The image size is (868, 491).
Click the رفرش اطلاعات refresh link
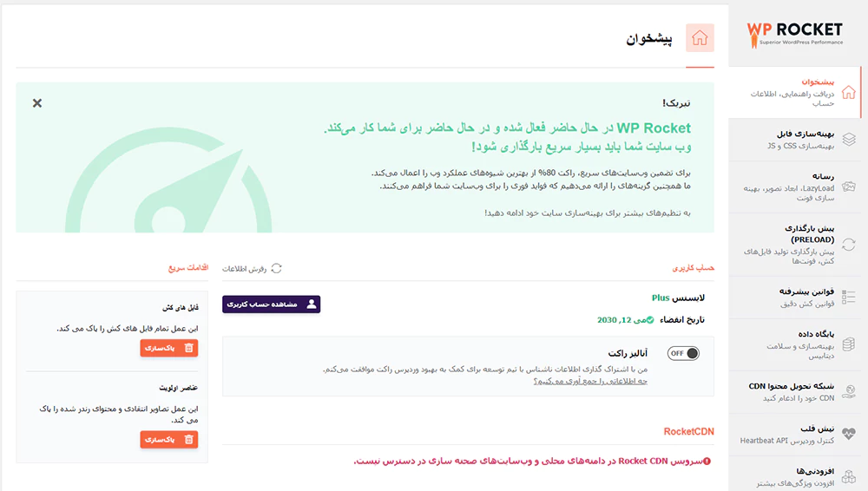(253, 268)
